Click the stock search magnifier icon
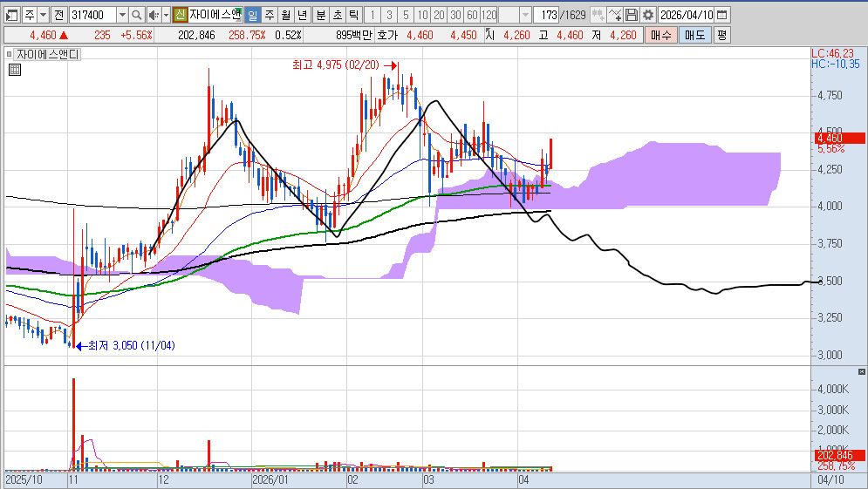 (137, 15)
